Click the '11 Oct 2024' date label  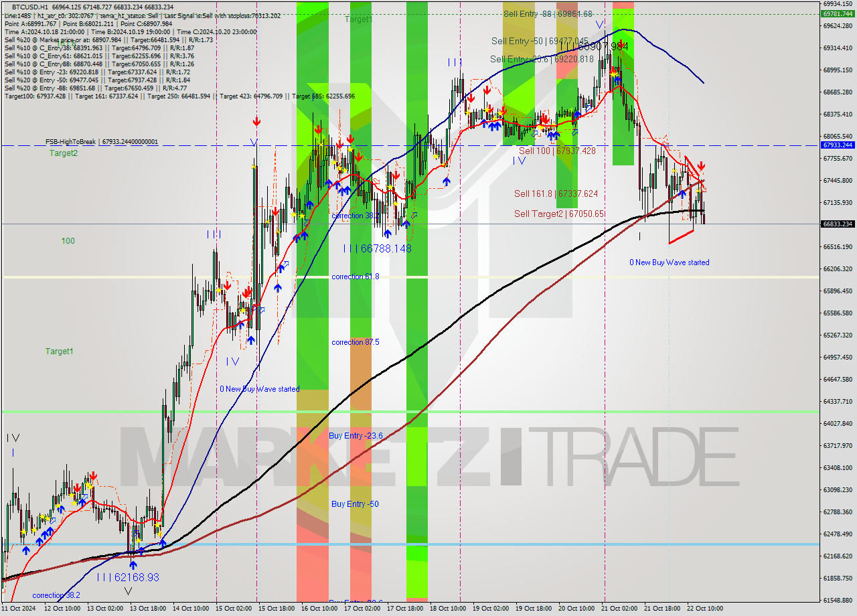19,609
